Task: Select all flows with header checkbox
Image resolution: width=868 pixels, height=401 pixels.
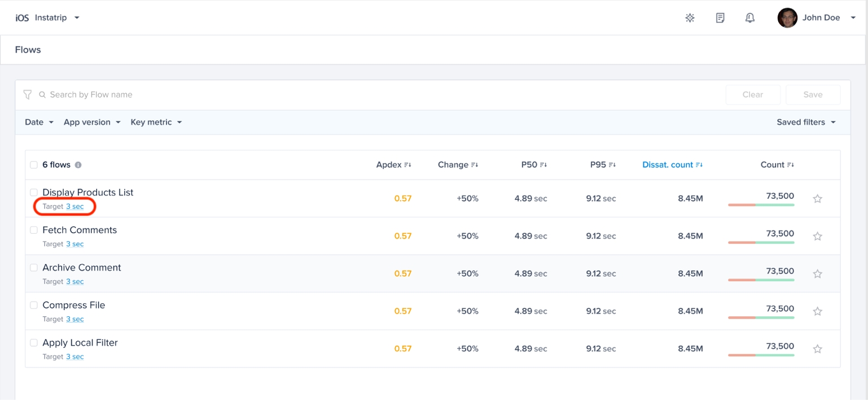Action: click(x=34, y=165)
